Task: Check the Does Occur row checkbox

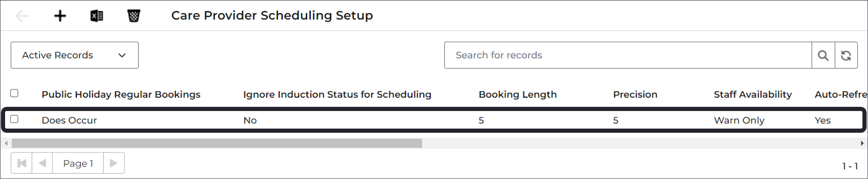Action: coord(14,119)
